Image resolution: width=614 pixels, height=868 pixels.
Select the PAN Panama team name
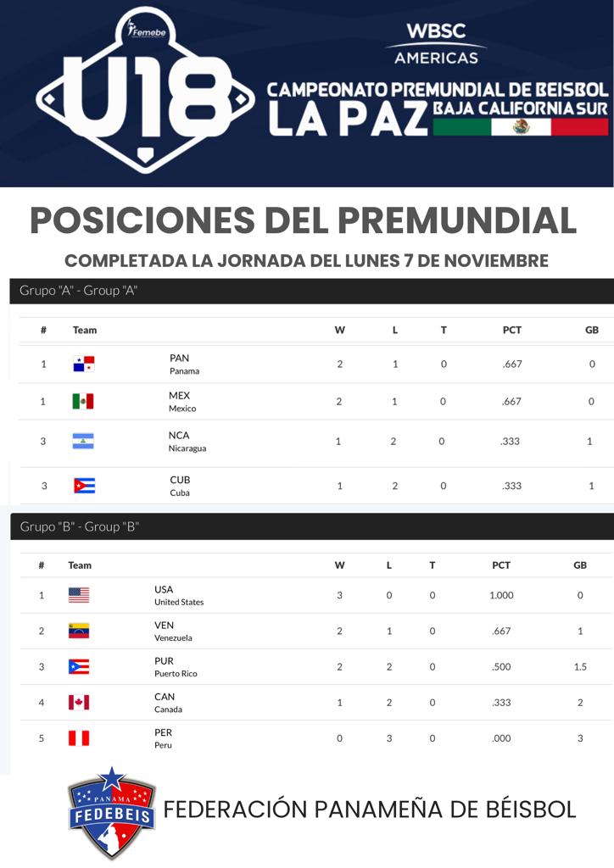(x=184, y=364)
